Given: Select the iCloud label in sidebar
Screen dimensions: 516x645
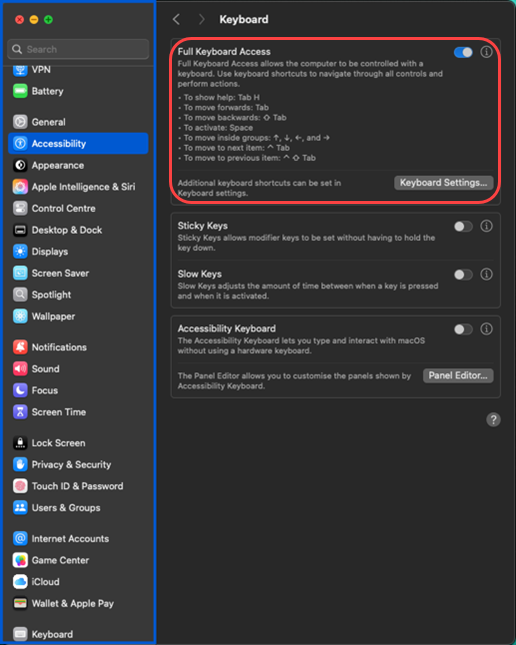Looking at the screenshot, I should pos(46,582).
